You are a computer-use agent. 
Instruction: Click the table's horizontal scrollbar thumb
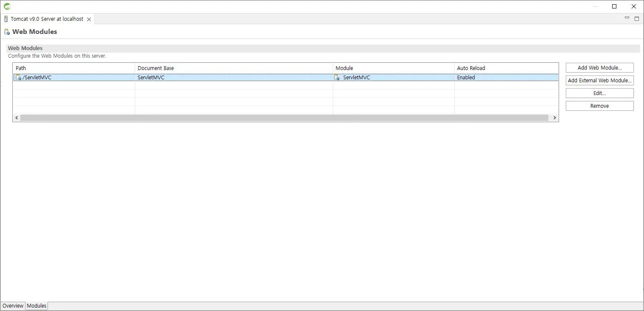pos(284,118)
